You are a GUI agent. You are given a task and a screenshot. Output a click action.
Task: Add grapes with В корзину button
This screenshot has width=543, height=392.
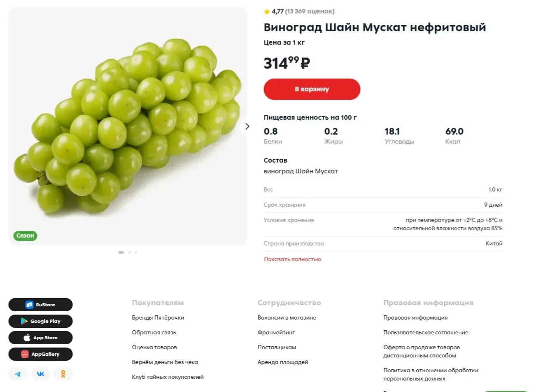[x=312, y=89]
